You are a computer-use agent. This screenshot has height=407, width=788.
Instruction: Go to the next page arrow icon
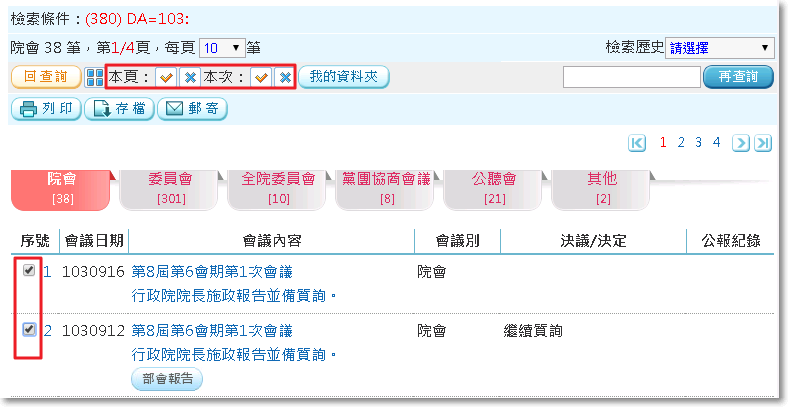coord(741,143)
